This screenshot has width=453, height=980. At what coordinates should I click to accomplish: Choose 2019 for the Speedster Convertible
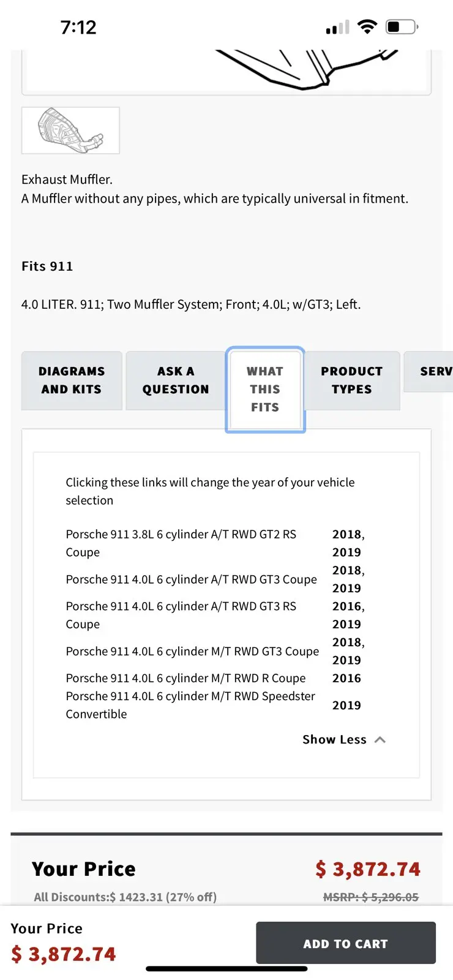pos(346,705)
